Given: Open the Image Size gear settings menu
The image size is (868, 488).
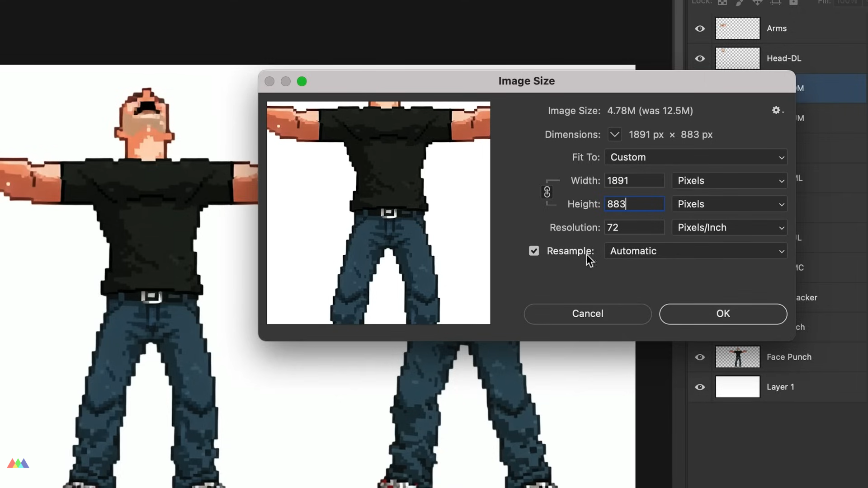Looking at the screenshot, I should [777, 110].
